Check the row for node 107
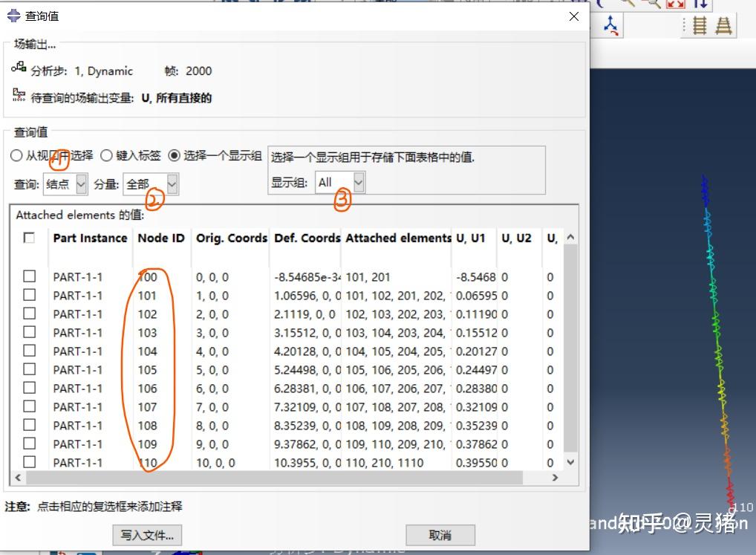This screenshot has width=756, height=555. 30,406
